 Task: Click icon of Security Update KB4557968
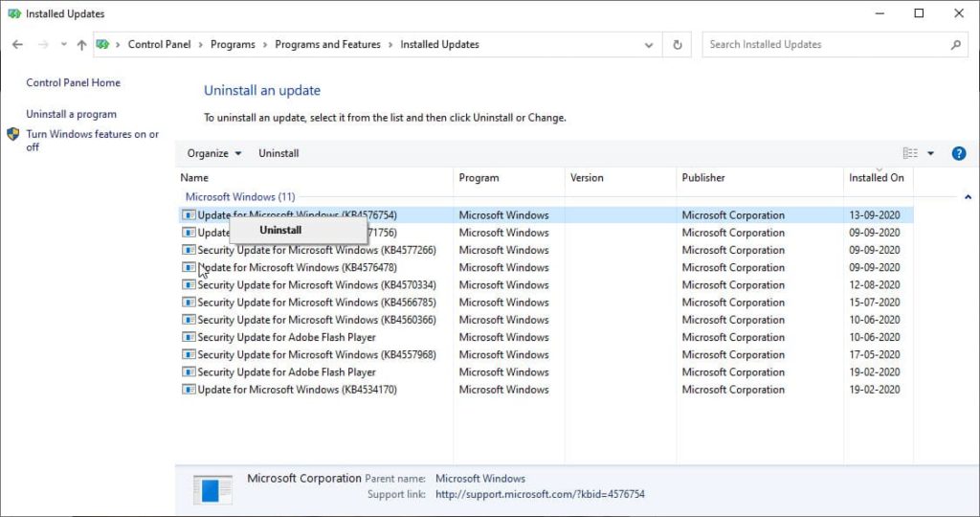point(189,355)
